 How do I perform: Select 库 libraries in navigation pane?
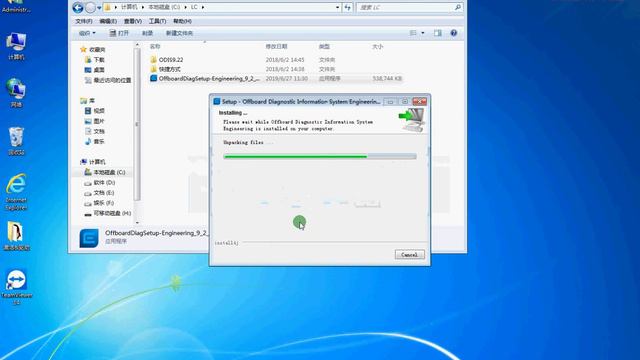[88, 100]
